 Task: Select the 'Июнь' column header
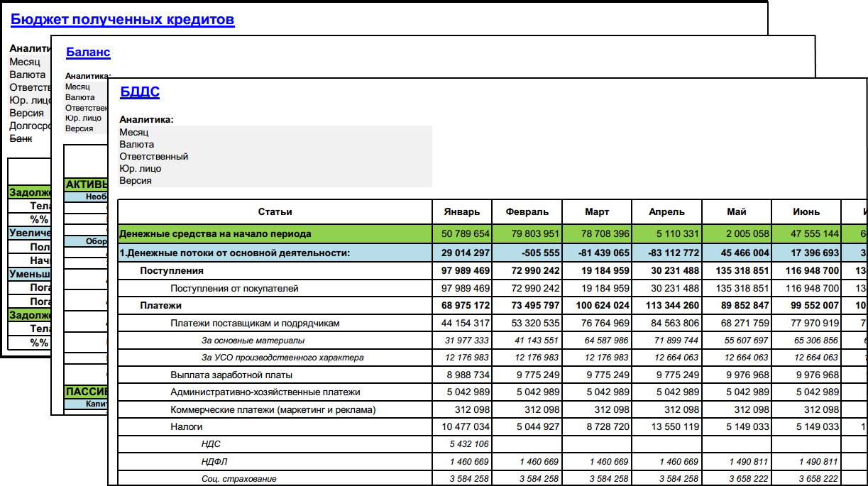[x=806, y=211]
